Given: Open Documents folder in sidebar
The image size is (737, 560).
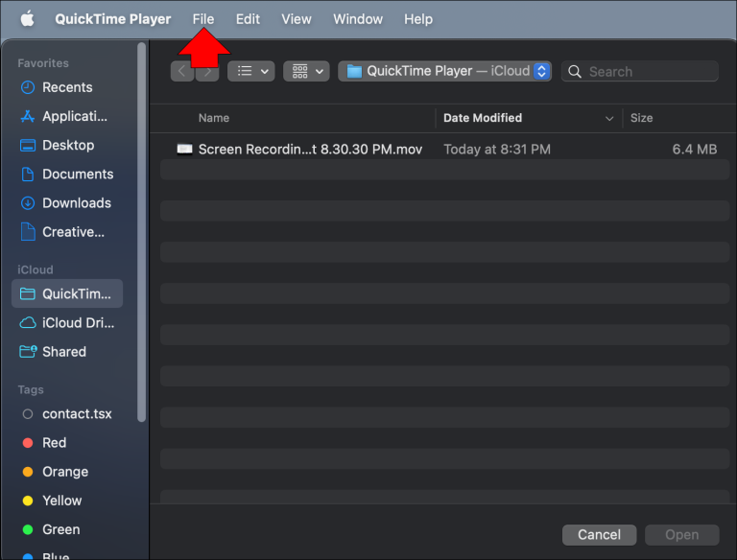Looking at the screenshot, I should pos(77,174).
